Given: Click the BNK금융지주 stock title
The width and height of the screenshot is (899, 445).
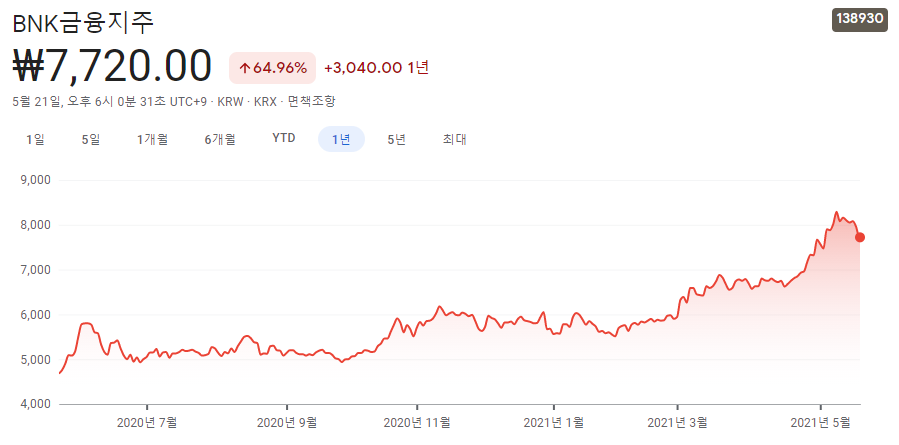Looking at the screenshot, I should click(84, 24).
